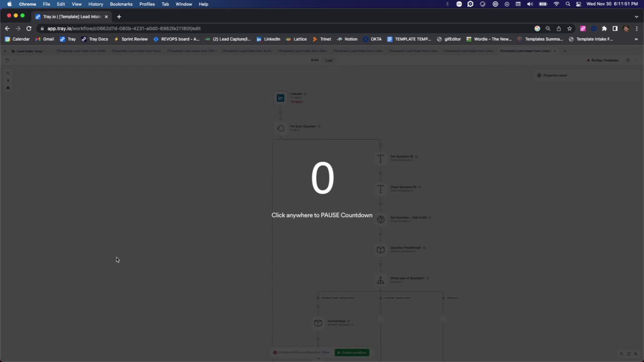Viewport: 644px width, 362px height.
Task: Open the Lead Intake from XLSX workflow tab
Action: [x=247, y=51]
